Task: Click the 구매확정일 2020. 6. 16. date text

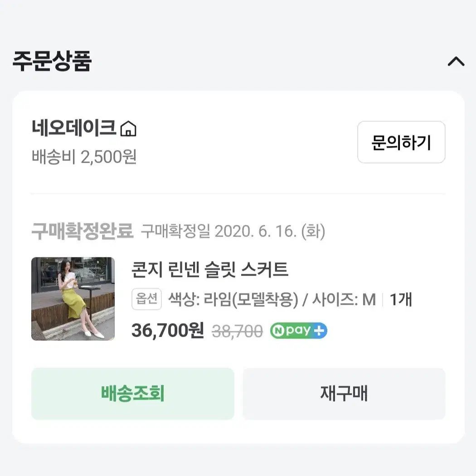Action: 233,232
